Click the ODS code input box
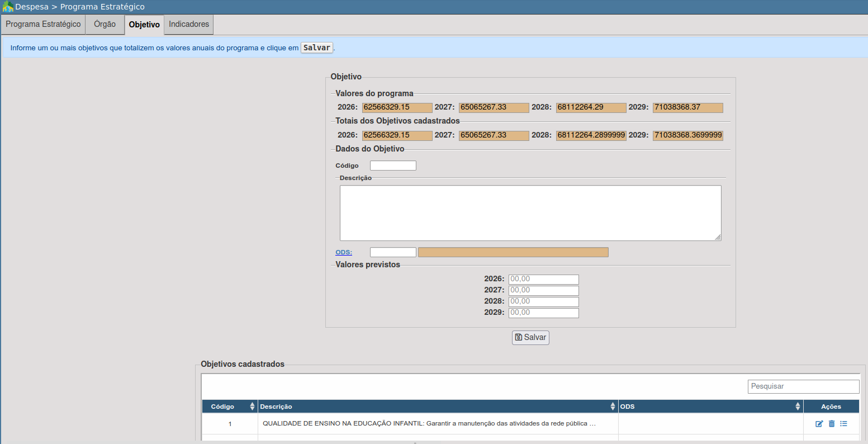The width and height of the screenshot is (868, 444). (x=393, y=252)
